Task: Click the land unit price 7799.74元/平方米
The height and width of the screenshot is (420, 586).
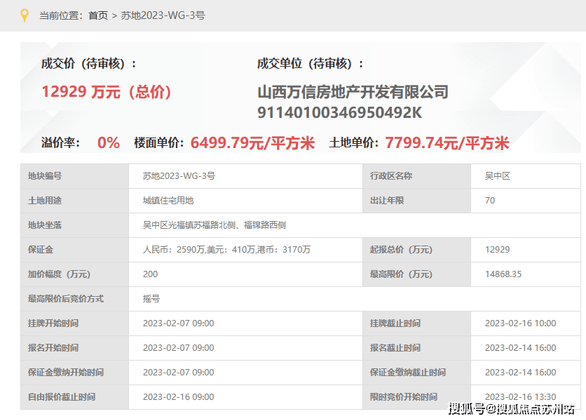Action: coord(447,143)
